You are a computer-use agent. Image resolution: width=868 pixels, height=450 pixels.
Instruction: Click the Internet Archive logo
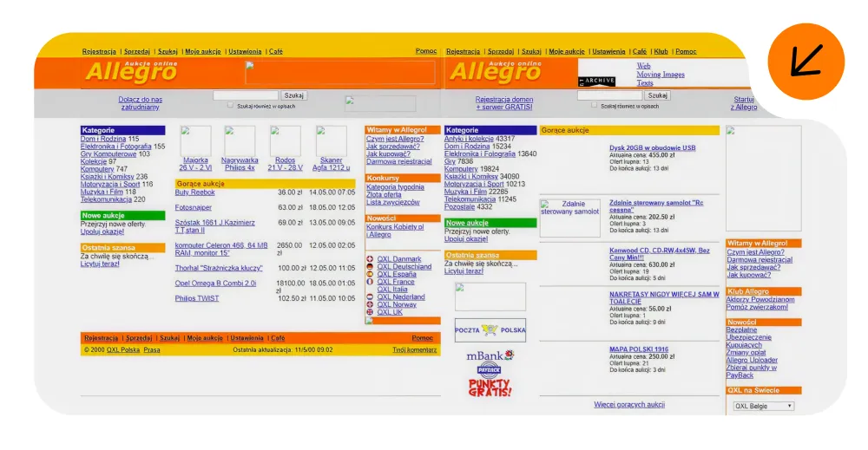(x=597, y=81)
